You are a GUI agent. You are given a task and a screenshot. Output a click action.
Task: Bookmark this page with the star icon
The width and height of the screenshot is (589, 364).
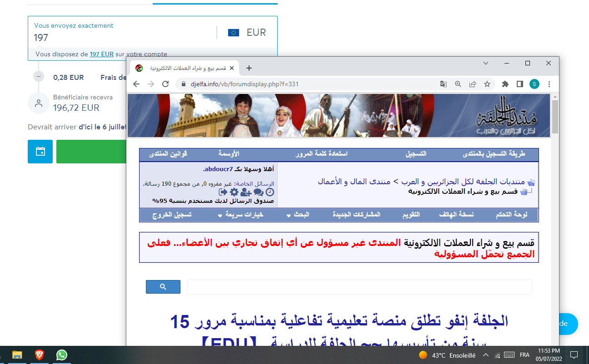pyautogui.click(x=487, y=84)
